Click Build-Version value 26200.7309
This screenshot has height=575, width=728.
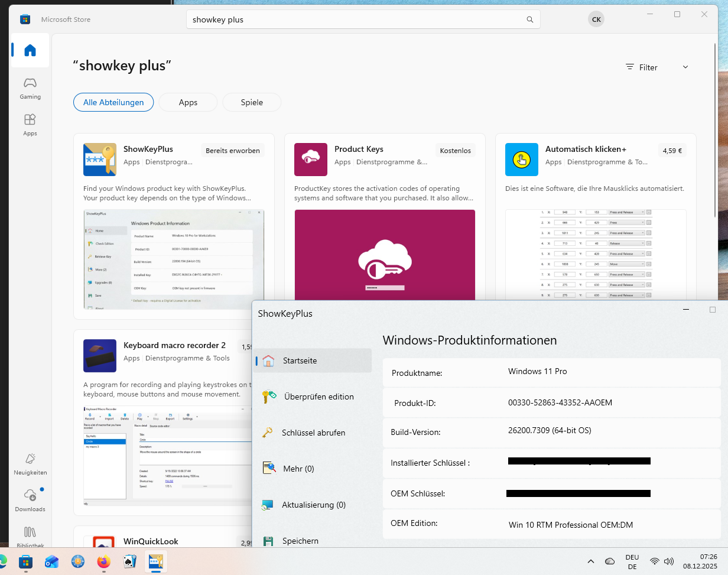click(550, 430)
